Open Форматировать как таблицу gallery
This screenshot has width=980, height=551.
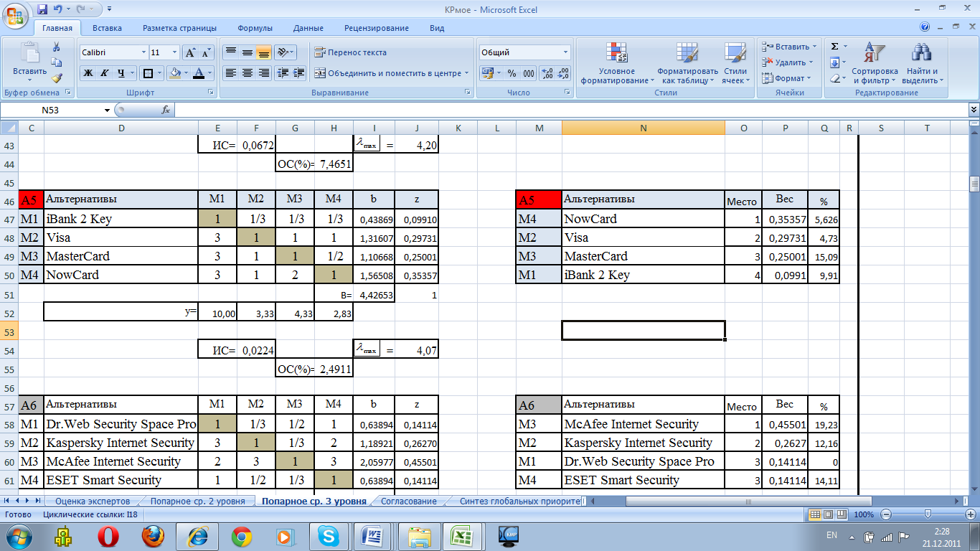[687, 63]
